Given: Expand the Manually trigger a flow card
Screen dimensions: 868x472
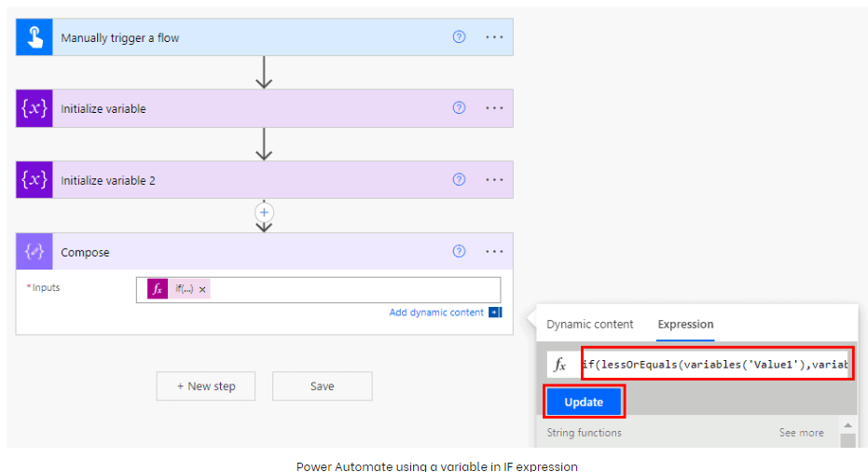Looking at the screenshot, I should pos(265,37).
